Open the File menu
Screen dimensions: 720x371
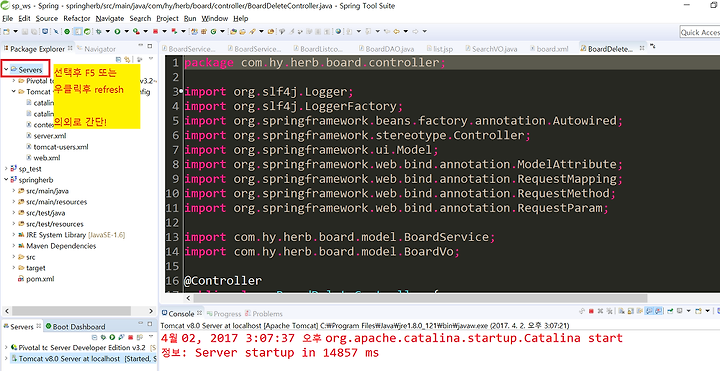pyautogui.click(x=7, y=18)
